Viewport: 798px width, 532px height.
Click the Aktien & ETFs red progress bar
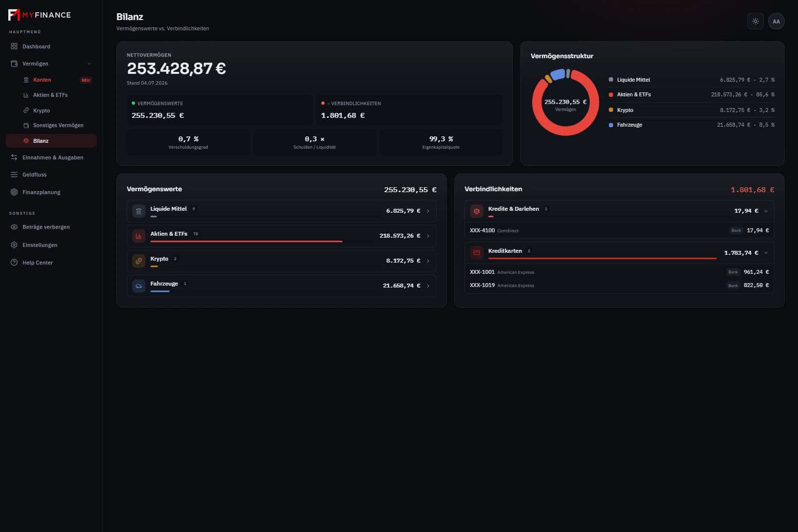pyautogui.click(x=246, y=242)
